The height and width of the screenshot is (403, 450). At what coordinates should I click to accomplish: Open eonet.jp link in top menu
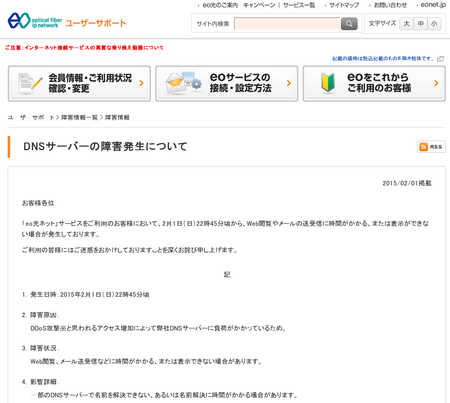coord(433,5)
